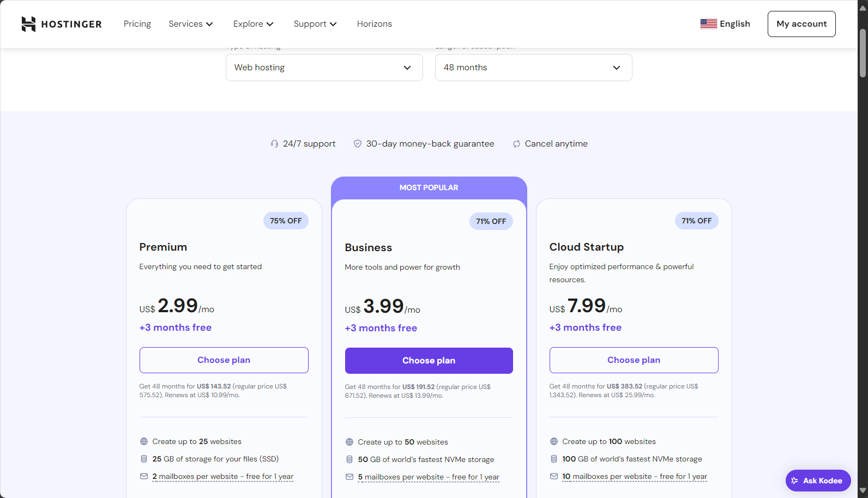Click globe icon next to 100 websites

point(554,441)
